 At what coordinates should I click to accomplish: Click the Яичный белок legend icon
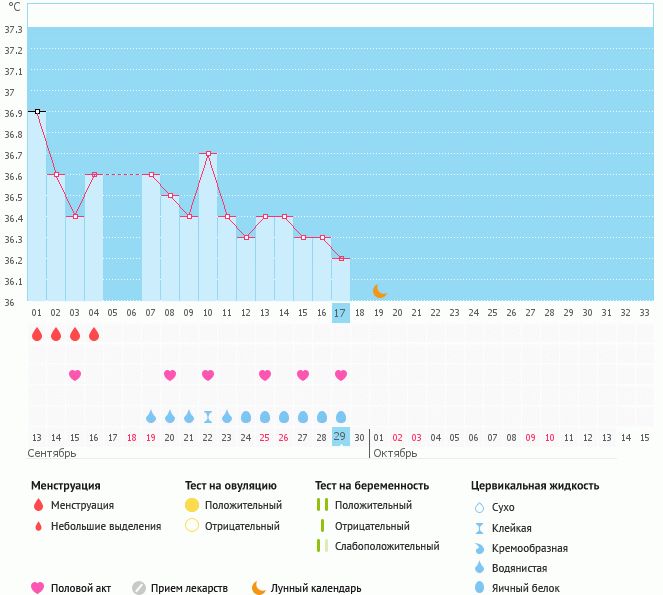tap(479, 588)
